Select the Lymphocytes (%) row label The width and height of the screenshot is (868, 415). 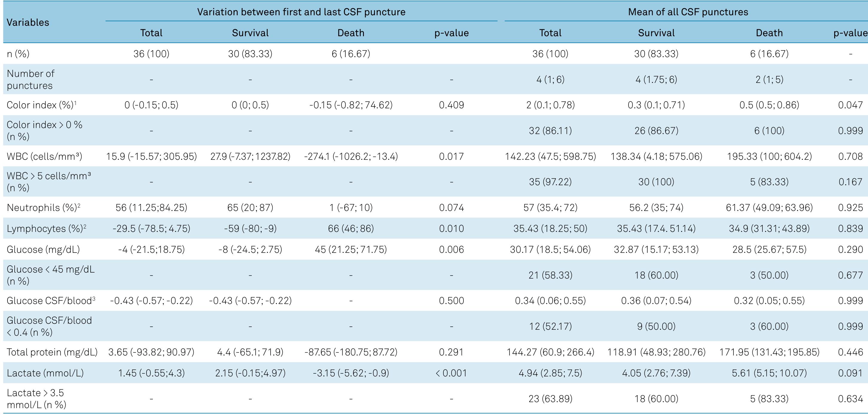point(47,229)
